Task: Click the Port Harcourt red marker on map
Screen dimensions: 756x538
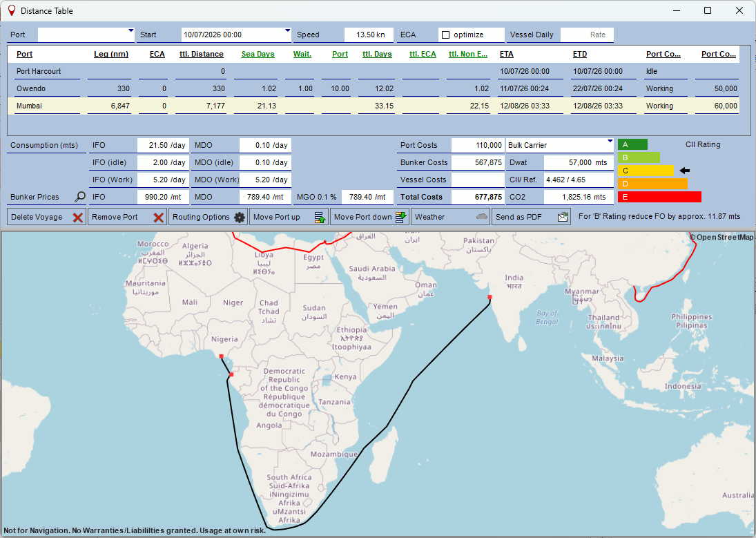Action: [x=222, y=356]
